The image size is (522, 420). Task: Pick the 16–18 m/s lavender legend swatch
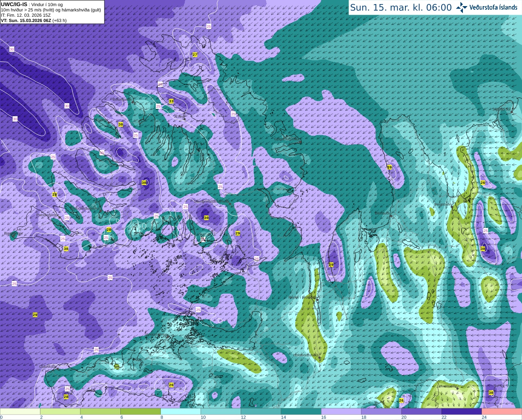click(x=341, y=411)
